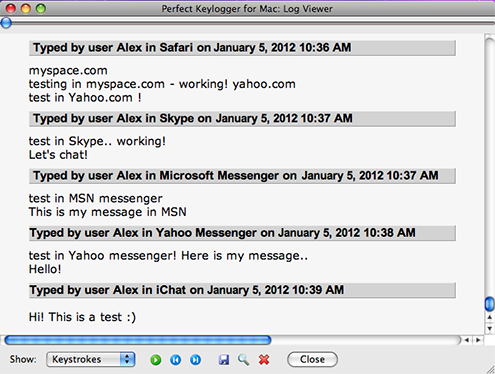This screenshot has height=374, width=495.
Task: Click the Close button
Action: coord(312,359)
